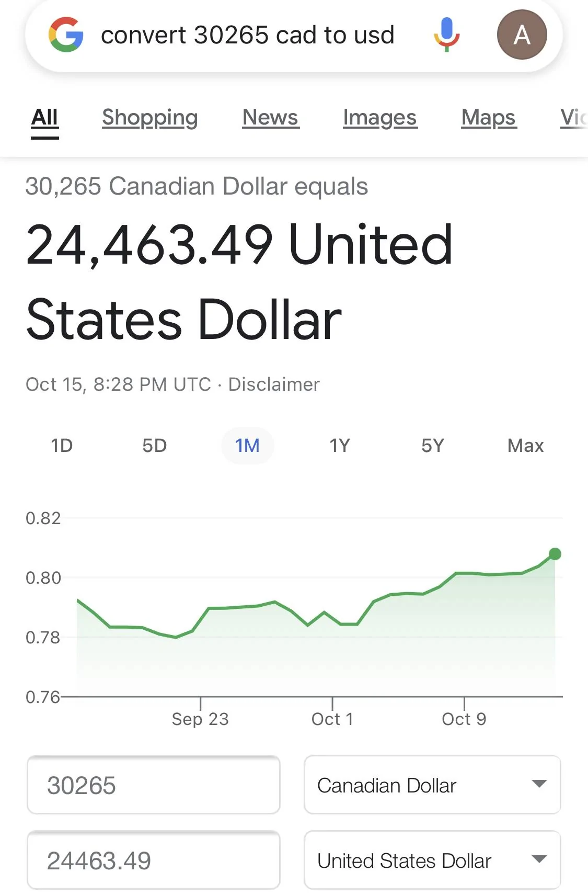Show the 5Y chart range
This screenshot has height=895, width=588.
[x=432, y=446]
